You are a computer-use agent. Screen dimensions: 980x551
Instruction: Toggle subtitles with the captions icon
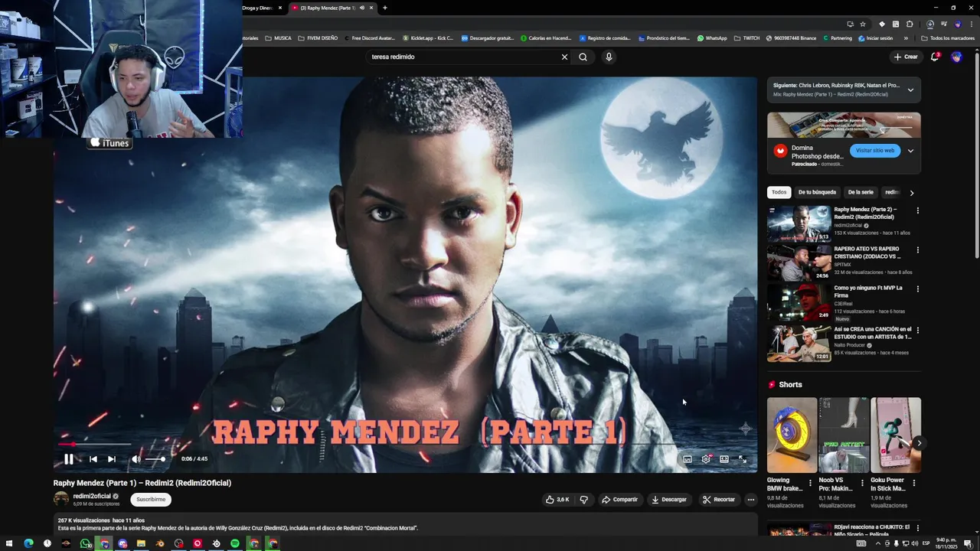pyautogui.click(x=687, y=459)
